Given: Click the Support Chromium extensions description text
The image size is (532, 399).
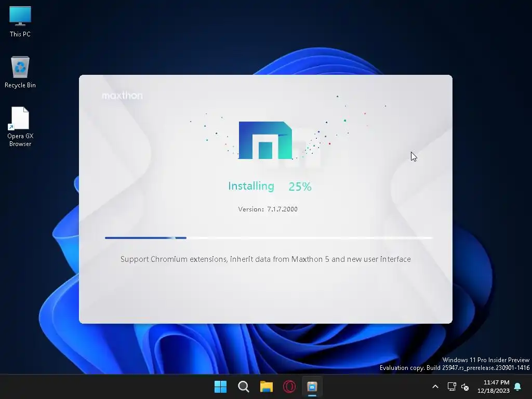Looking at the screenshot, I should tap(265, 259).
